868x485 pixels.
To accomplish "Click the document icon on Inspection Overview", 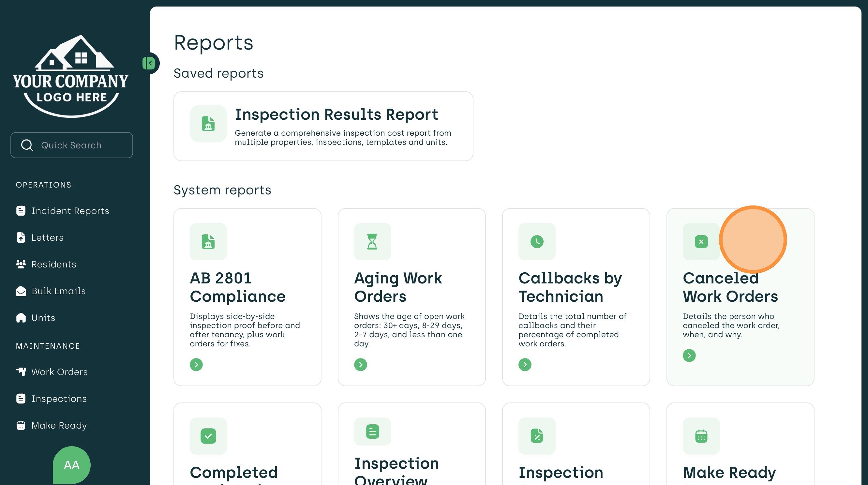I will 372,431.
